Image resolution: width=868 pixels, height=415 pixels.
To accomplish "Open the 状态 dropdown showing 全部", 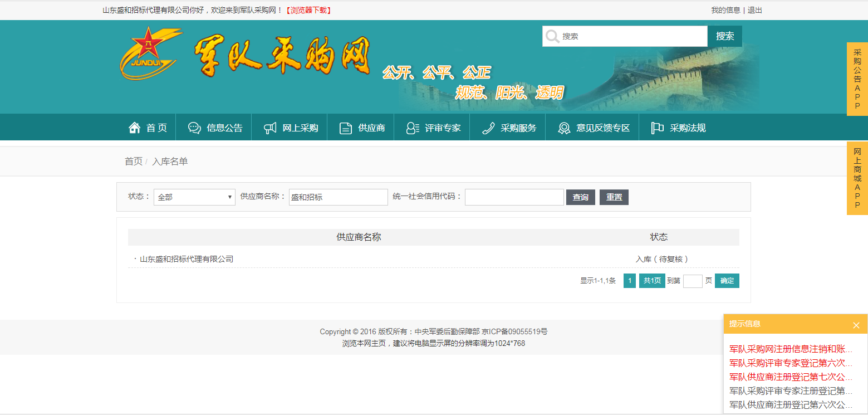I will tap(194, 197).
